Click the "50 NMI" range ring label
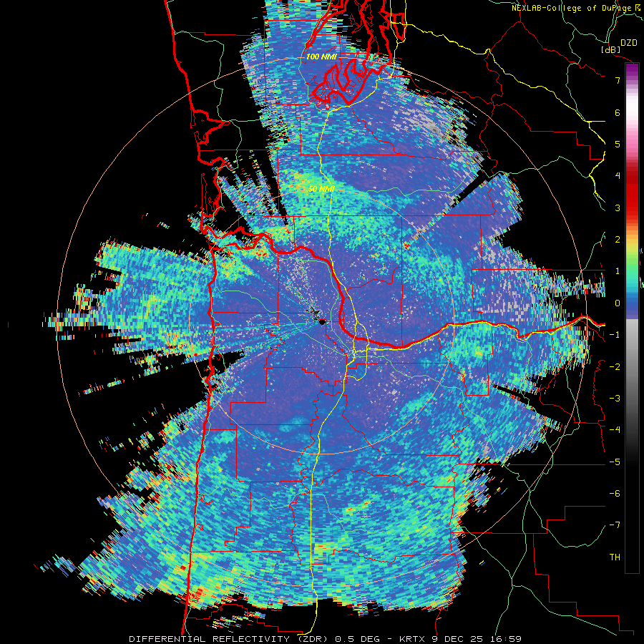The height and width of the screenshot is (644, 644). (321, 189)
